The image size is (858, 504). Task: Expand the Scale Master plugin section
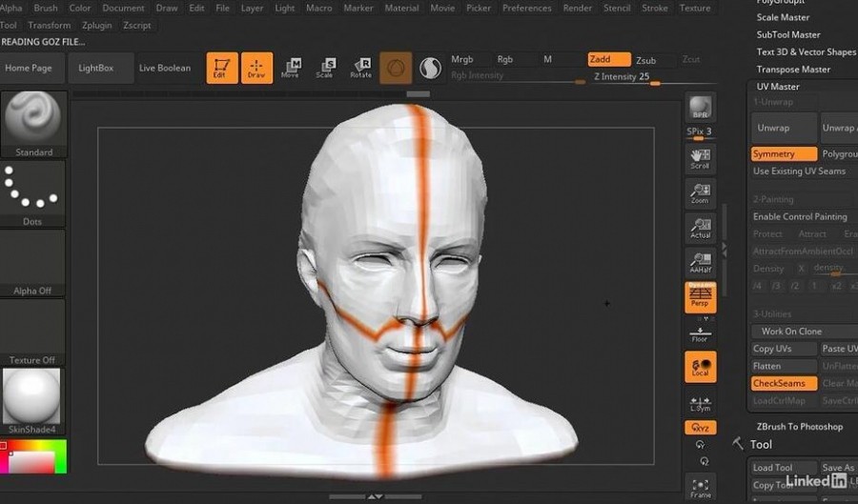pyautogui.click(x=783, y=17)
